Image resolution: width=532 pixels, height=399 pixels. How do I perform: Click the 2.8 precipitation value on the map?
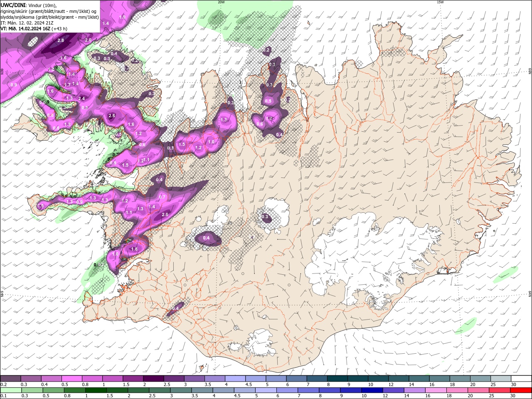[61, 40]
